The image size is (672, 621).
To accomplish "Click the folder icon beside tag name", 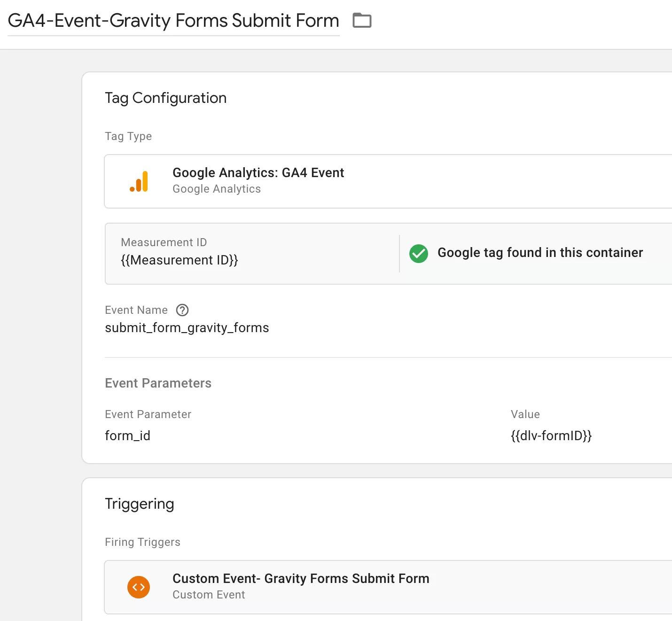I will coord(362,20).
